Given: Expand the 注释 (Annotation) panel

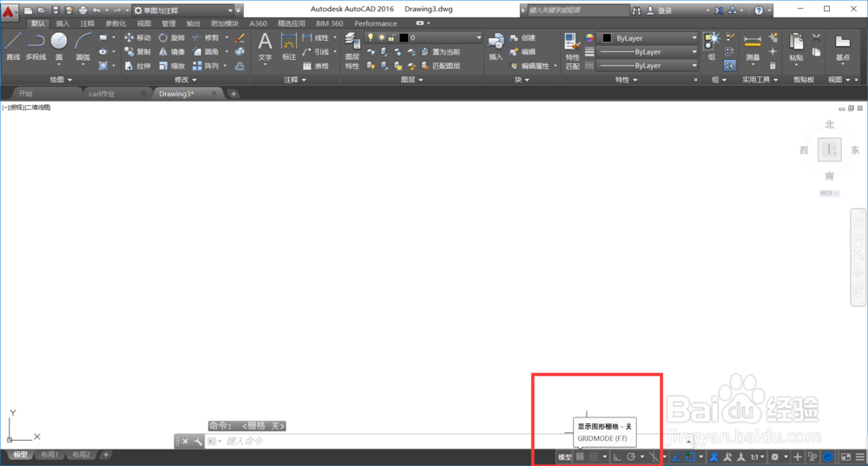Looking at the screenshot, I should [x=295, y=80].
